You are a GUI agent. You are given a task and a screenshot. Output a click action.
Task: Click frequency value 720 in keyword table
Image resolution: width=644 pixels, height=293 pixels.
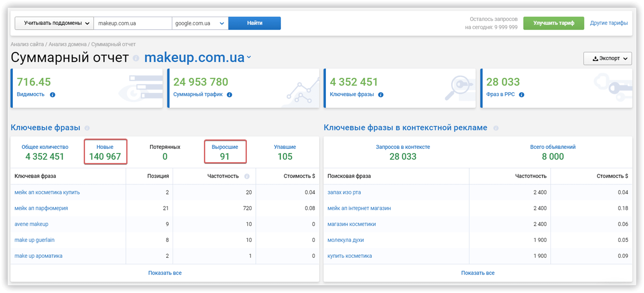247,208
